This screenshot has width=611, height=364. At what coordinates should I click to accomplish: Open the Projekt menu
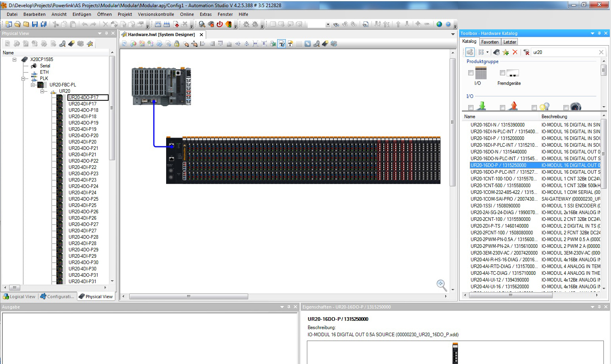click(x=124, y=14)
